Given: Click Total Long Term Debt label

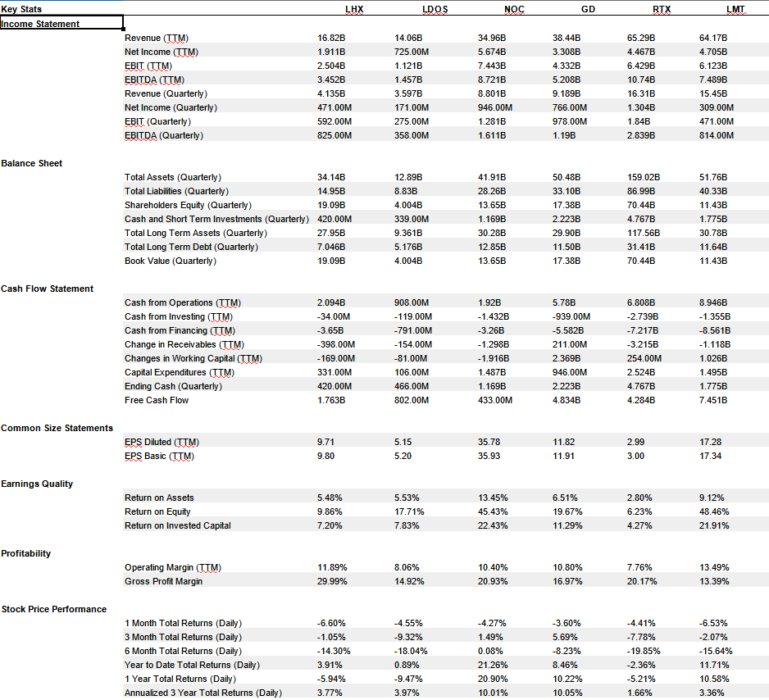Looking at the screenshot, I should [x=191, y=247].
